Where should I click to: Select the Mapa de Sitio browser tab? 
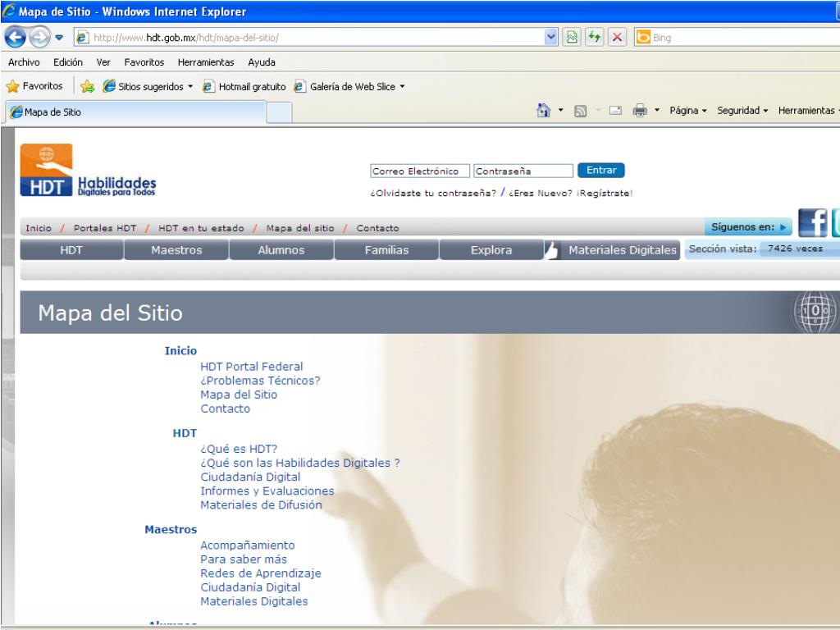[136, 112]
